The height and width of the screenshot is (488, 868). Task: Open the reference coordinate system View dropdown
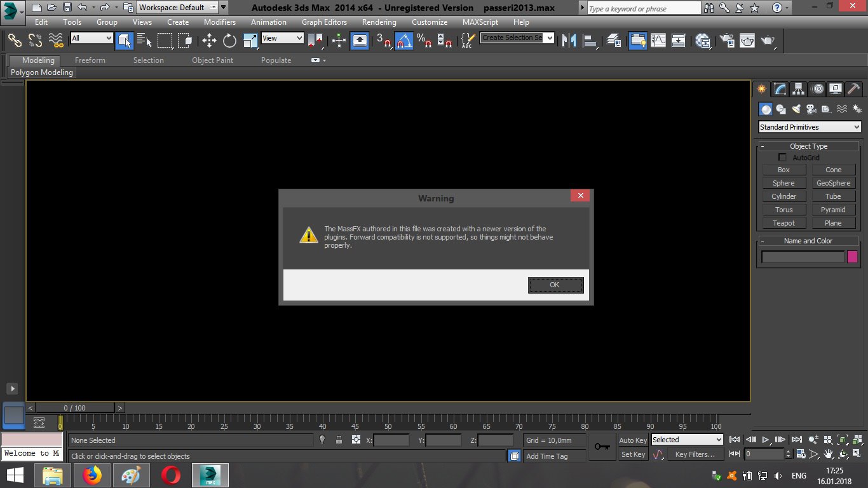click(x=283, y=38)
